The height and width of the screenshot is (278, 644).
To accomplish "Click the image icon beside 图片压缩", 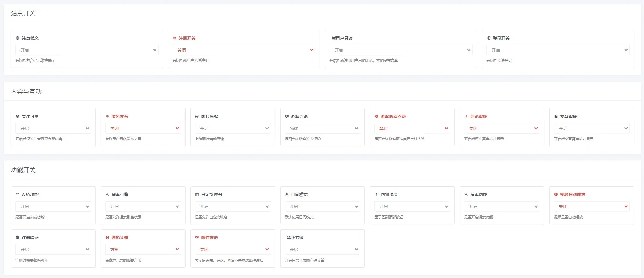I will coord(197,117).
